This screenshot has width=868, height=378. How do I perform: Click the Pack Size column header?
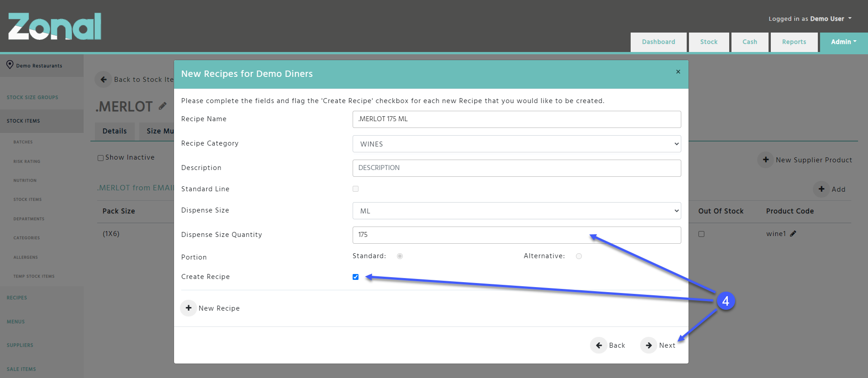[x=119, y=211]
